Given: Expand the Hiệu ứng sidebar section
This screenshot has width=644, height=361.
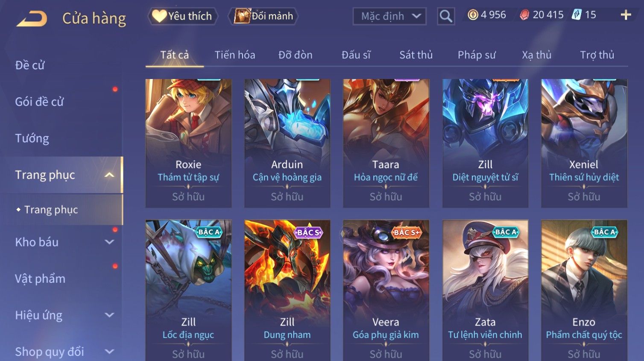Looking at the screenshot, I should [109, 315].
